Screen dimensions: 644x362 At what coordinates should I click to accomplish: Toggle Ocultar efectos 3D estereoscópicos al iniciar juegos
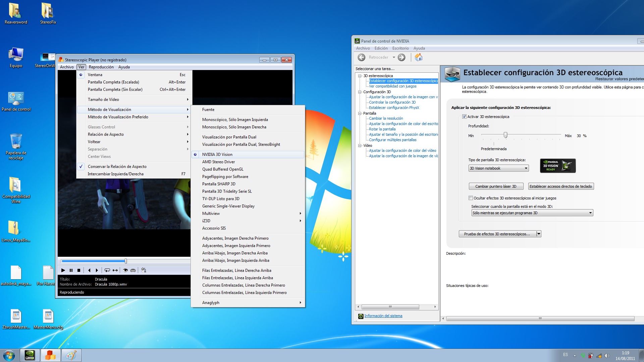click(471, 198)
